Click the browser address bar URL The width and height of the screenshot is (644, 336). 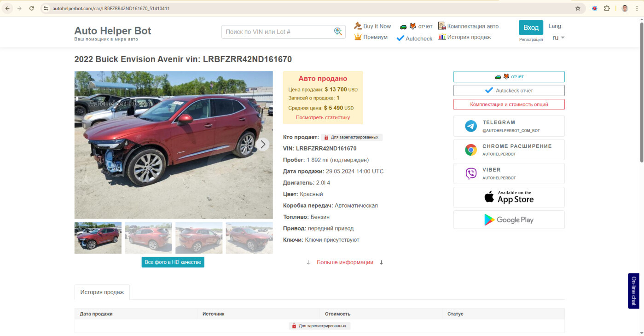pos(111,8)
